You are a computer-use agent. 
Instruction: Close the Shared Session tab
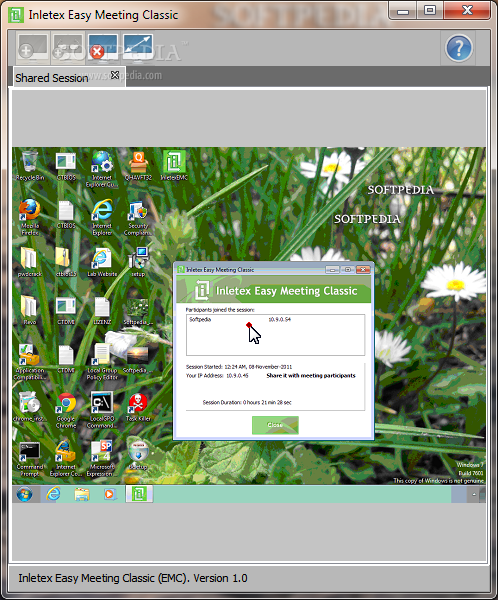point(115,75)
